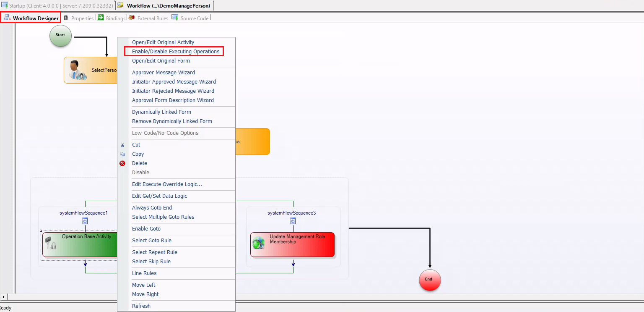Collapse the systemFlowSequence3 expander
The width and height of the screenshot is (644, 312).
(x=293, y=221)
